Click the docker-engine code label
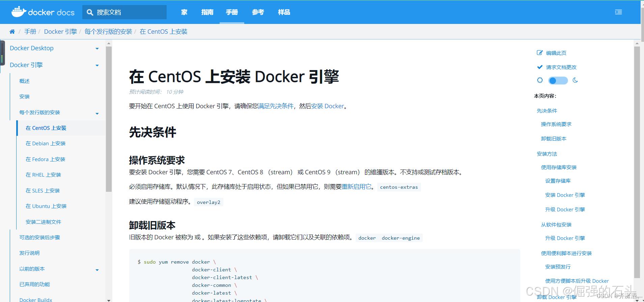Viewport: 644px width, 302px height. tap(401, 238)
